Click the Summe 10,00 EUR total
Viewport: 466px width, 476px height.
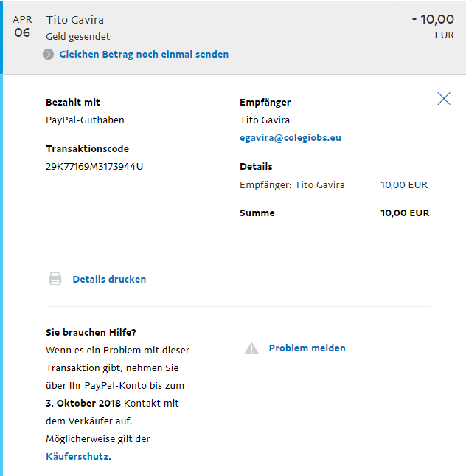334,213
